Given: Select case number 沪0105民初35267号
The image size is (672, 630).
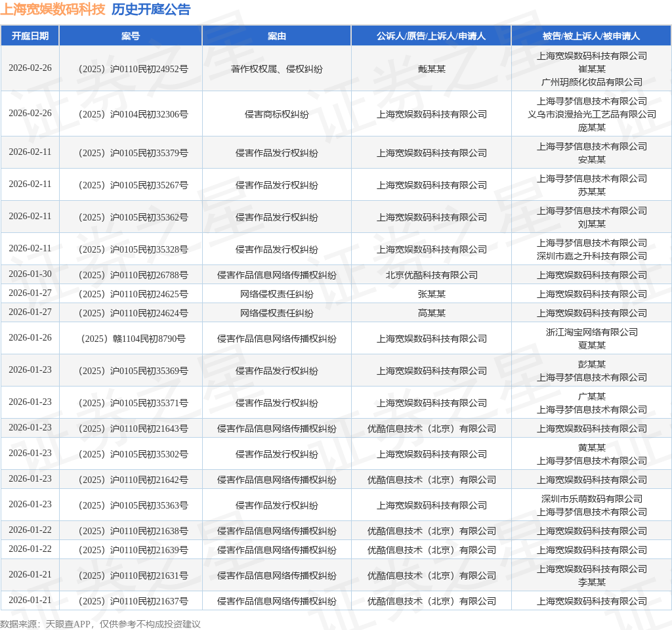Looking at the screenshot, I should point(149,185).
